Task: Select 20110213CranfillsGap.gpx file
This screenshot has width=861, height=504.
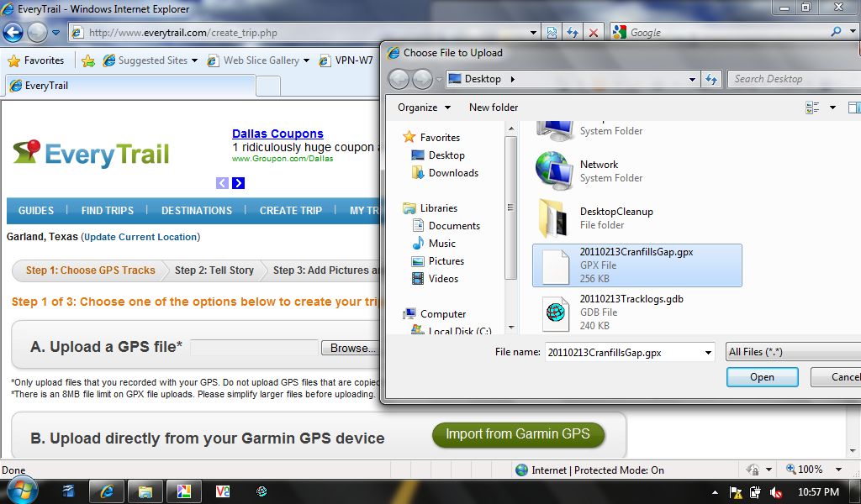Action: click(x=637, y=265)
